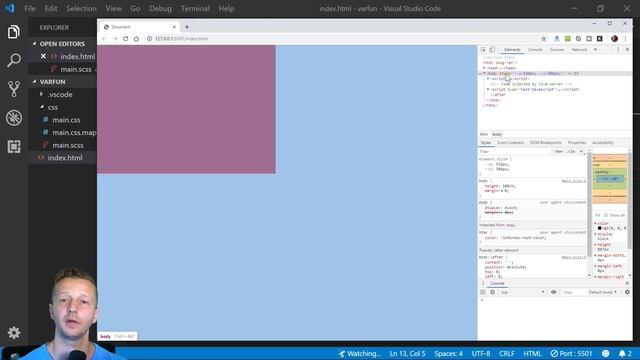Expand the head element in DOM tree

484,68
